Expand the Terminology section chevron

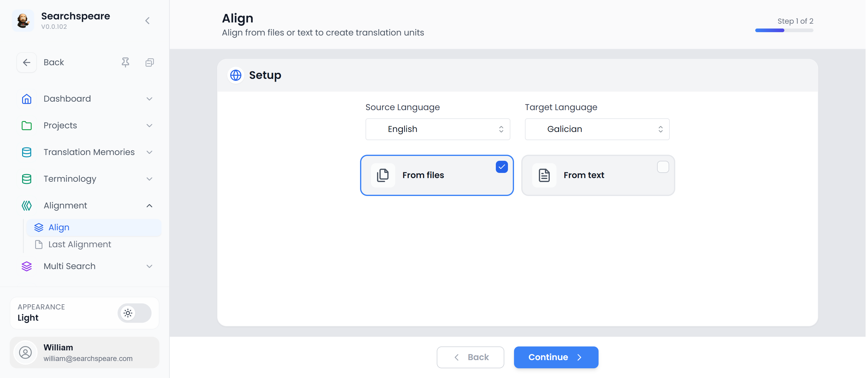click(149, 179)
